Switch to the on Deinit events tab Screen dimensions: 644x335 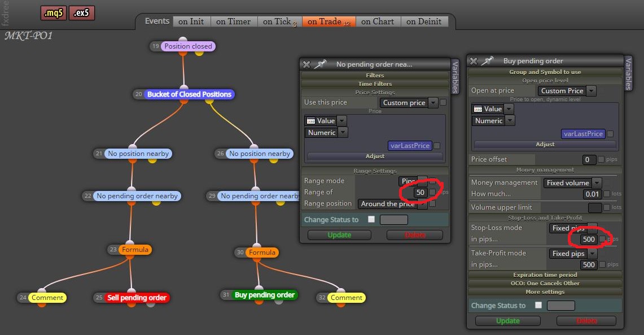click(424, 21)
